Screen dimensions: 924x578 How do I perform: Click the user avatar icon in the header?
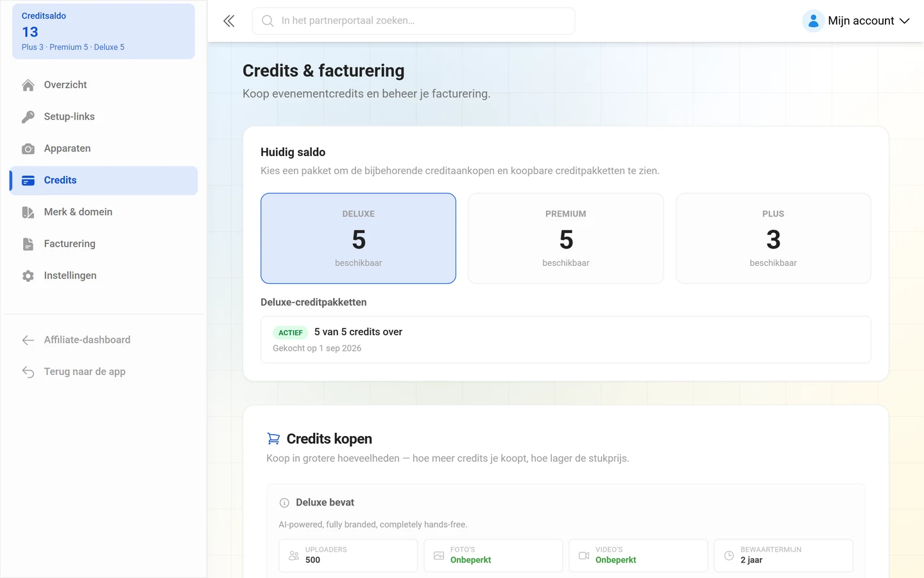point(813,21)
